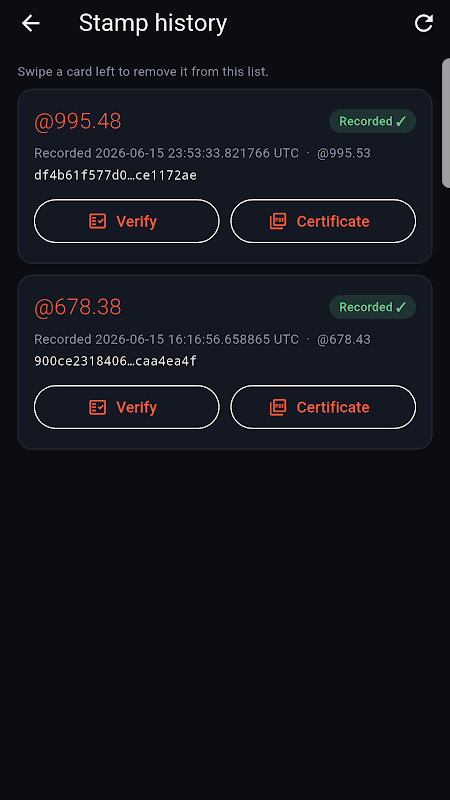Screen dimensions: 450x800
Task: Select the @995.48 stamp title
Action: (78, 121)
